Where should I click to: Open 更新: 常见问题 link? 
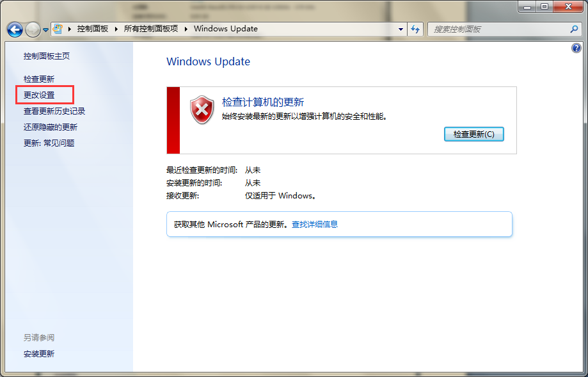click(49, 143)
